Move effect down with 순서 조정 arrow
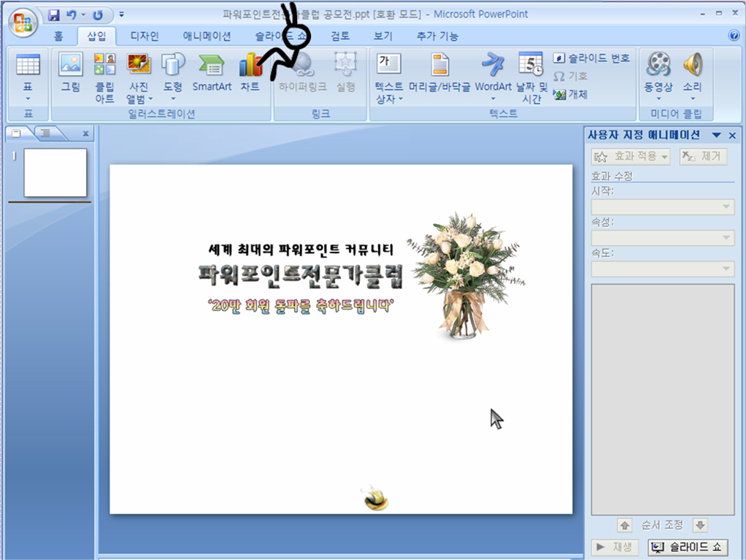The image size is (746, 560). (700, 525)
